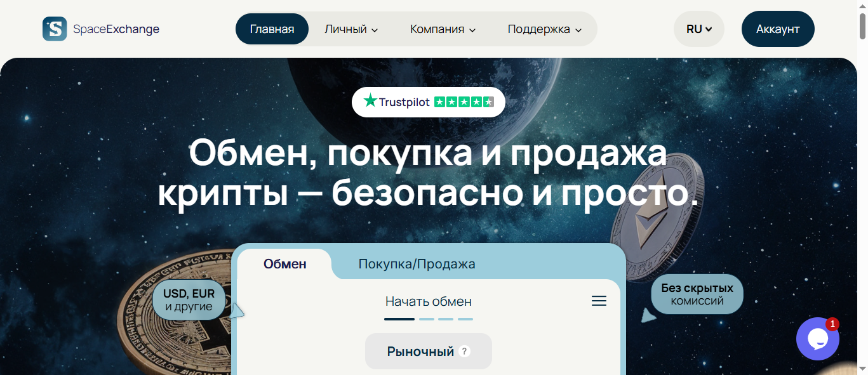868x375 pixels.
Task: Click the Trustpilot green star logo
Action: pos(370,101)
